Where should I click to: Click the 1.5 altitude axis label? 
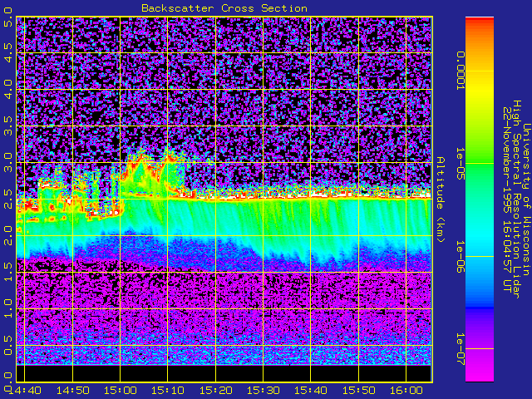[7, 272]
